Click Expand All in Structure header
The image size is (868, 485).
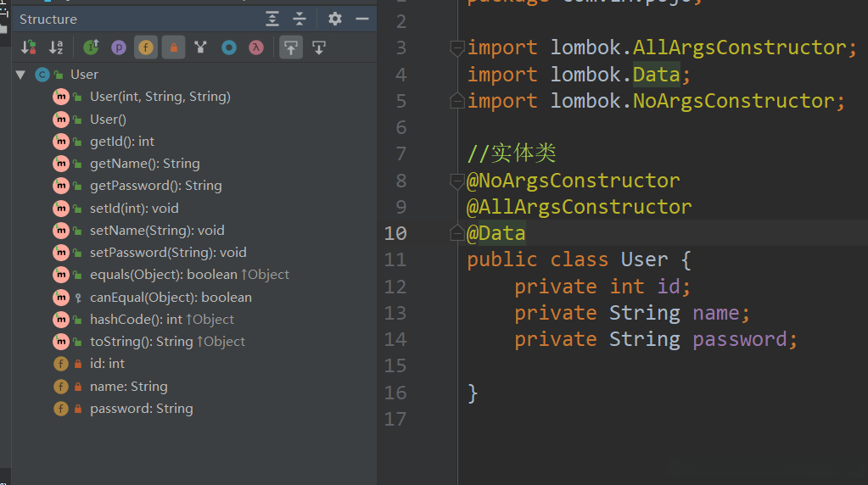(x=272, y=19)
